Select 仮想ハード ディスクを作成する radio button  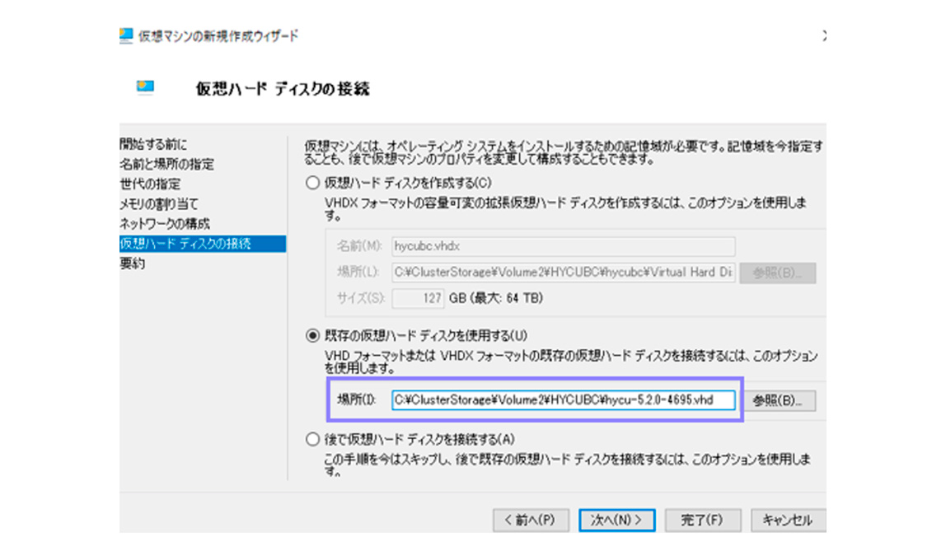[x=311, y=183]
